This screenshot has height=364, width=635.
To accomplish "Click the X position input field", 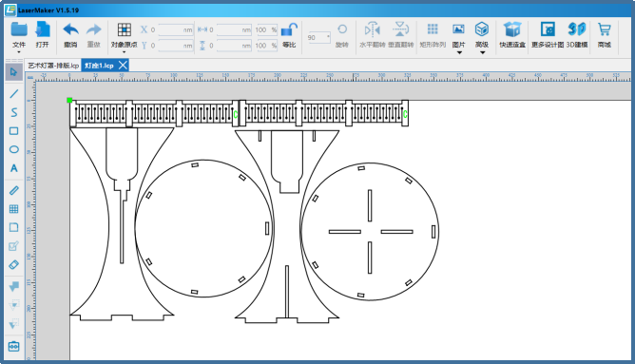I will (x=175, y=29).
